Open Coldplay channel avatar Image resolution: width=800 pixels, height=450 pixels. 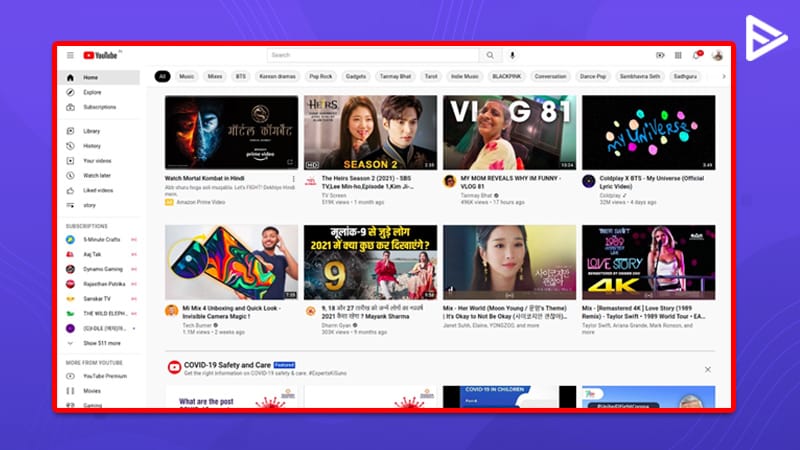[588, 181]
